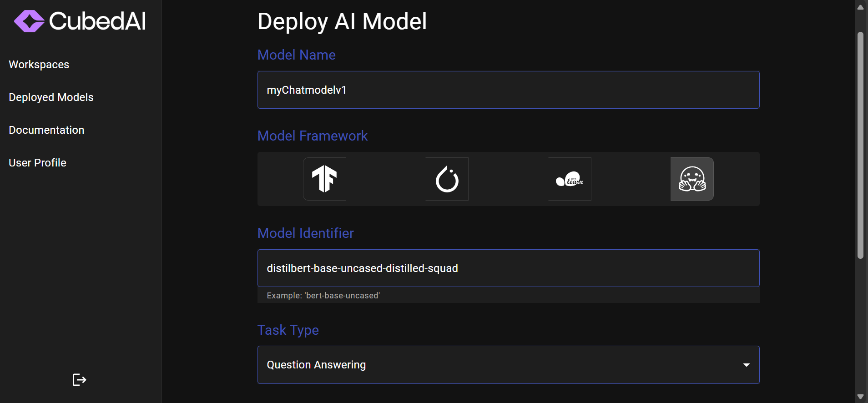Viewport: 868px width, 403px height.
Task: Click the logout icon in the sidebar
Action: pyautogui.click(x=79, y=379)
